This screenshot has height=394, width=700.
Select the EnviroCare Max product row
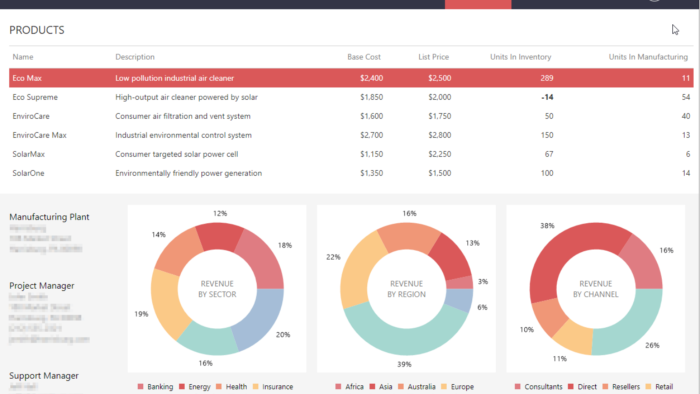pos(351,135)
